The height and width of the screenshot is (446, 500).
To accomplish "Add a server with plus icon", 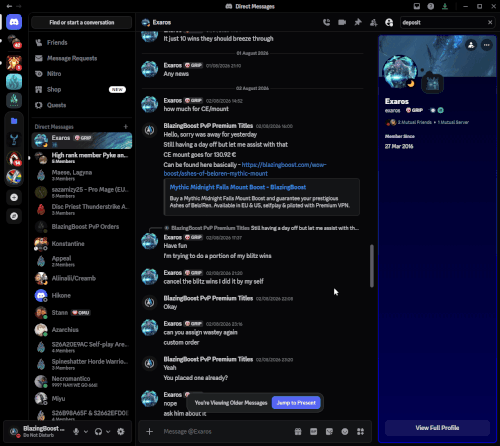I will click(14, 197).
